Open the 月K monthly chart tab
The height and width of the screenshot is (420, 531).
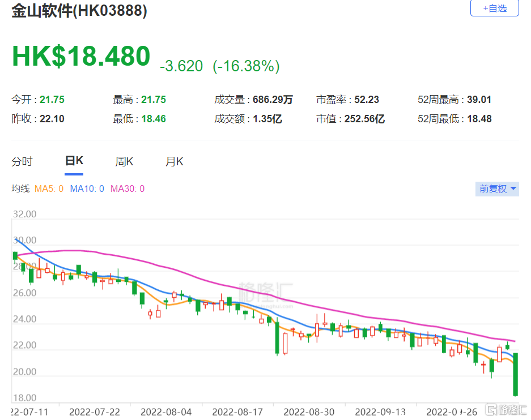click(175, 162)
